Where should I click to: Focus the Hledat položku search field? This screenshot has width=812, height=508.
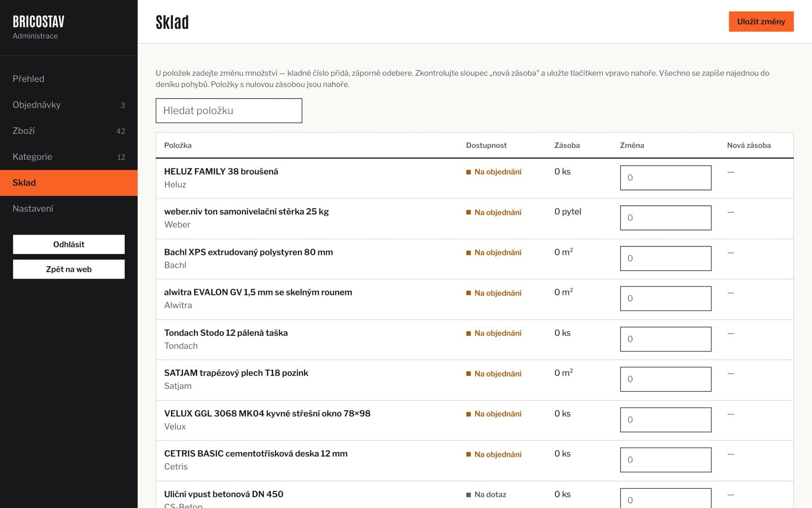click(x=229, y=111)
